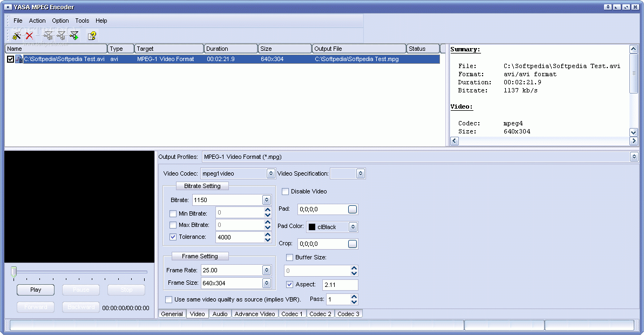Decrease the Buffer Size stepper value
644x335 pixels.
tap(354, 273)
